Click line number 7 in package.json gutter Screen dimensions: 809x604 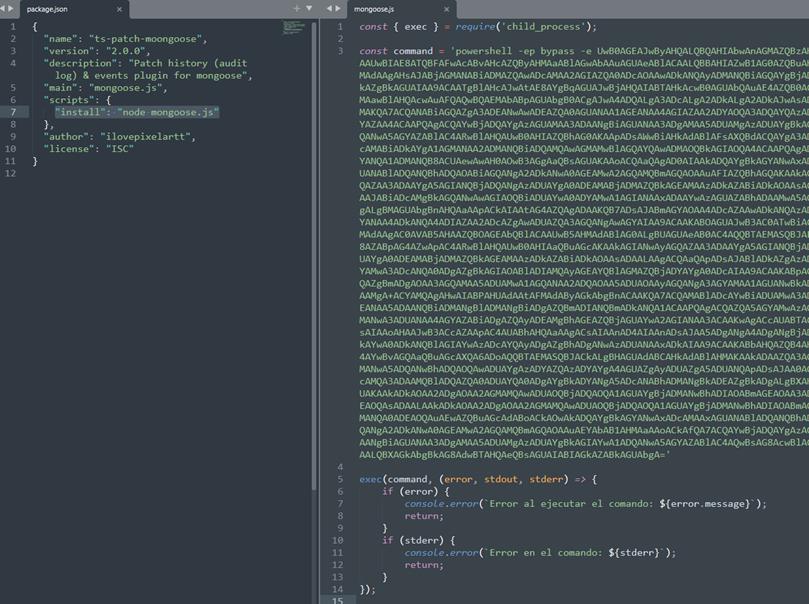[x=13, y=112]
